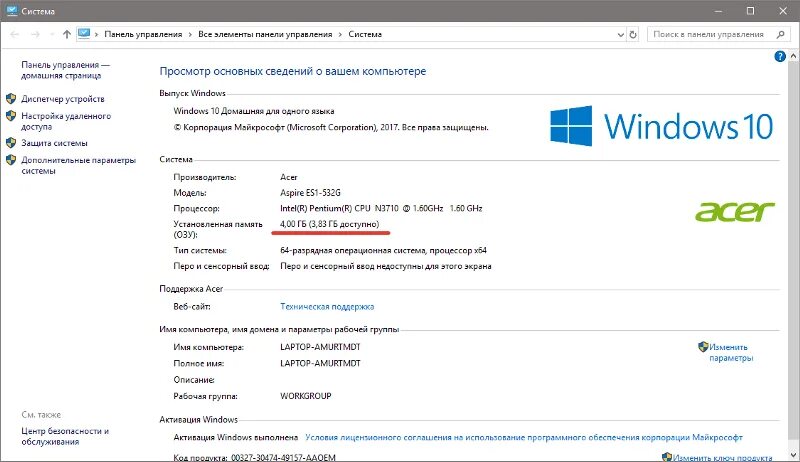The image size is (800, 462).
Task: Open Панель управления — домашняя страница
Action: 65,70
